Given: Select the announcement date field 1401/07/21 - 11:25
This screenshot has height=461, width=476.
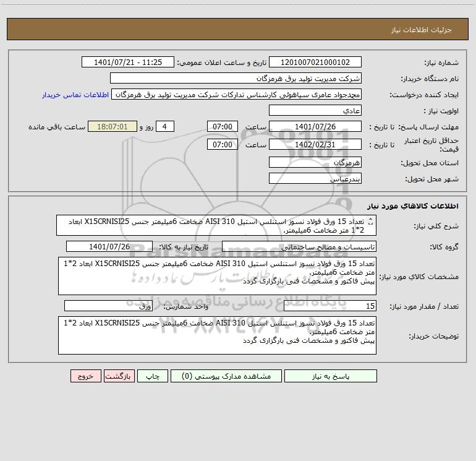Looking at the screenshot, I should coord(128,62).
